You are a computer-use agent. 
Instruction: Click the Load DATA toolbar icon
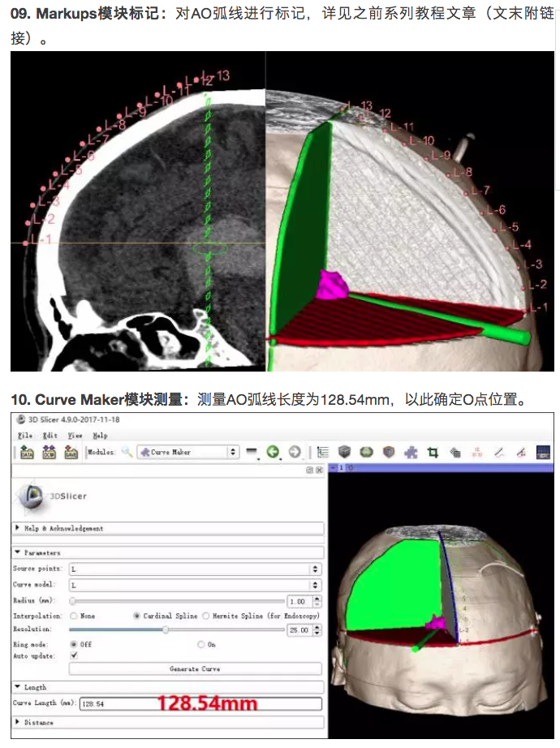[26, 453]
